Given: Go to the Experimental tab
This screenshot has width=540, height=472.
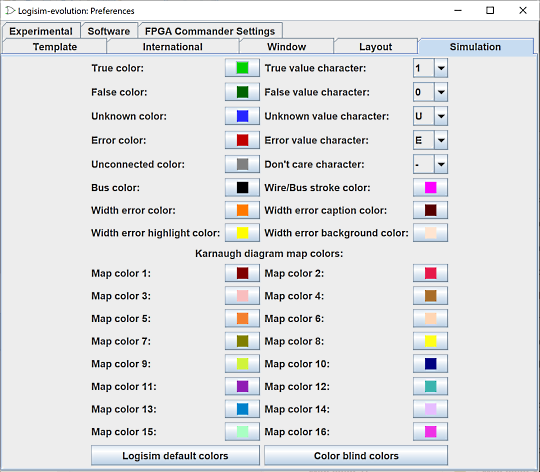Looking at the screenshot, I should tap(41, 31).
